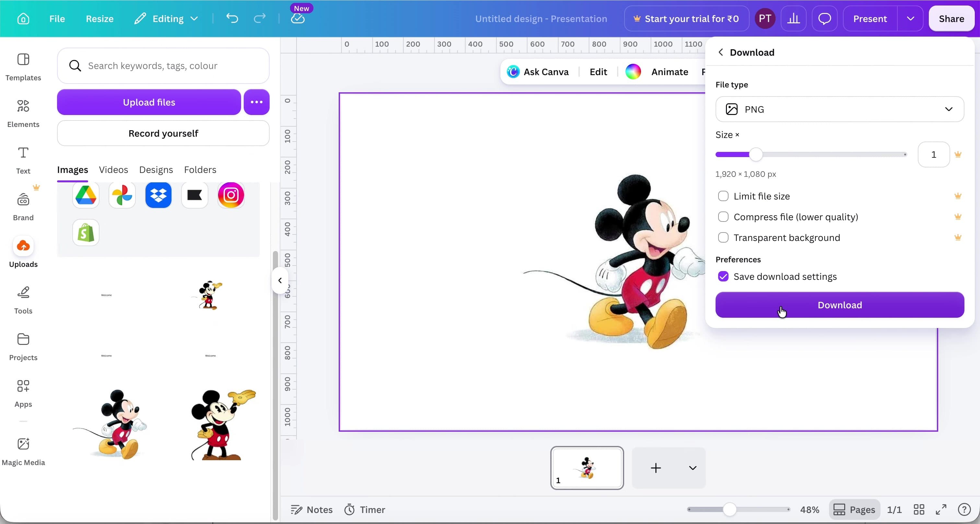Open the comments speech bubble
The image size is (980, 524).
tap(824, 19)
